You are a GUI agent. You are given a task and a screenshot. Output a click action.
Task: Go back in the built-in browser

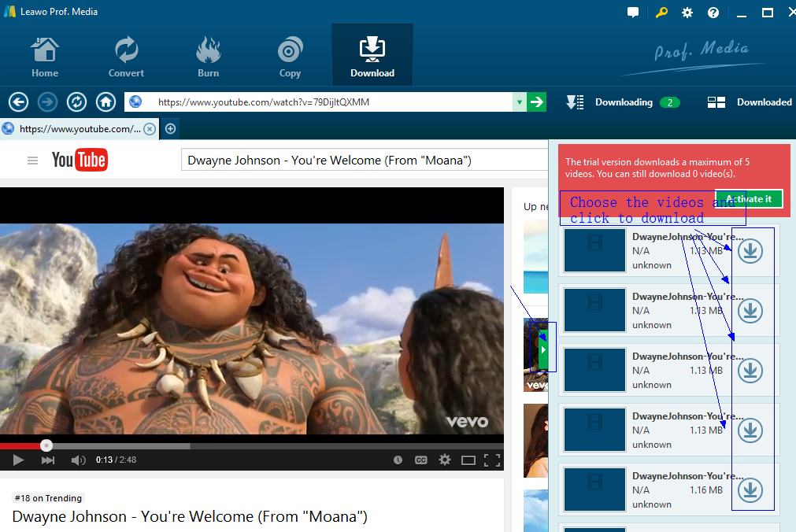(x=18, y=102)
